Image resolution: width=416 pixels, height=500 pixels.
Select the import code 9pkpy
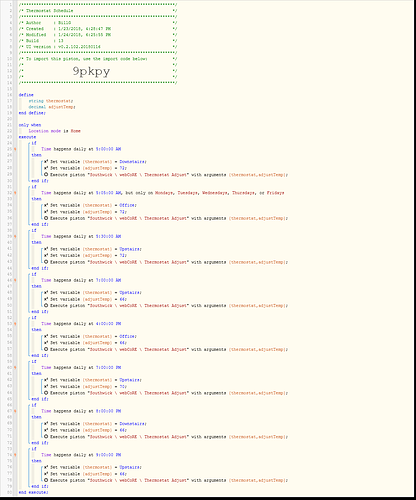pos(91,71)
